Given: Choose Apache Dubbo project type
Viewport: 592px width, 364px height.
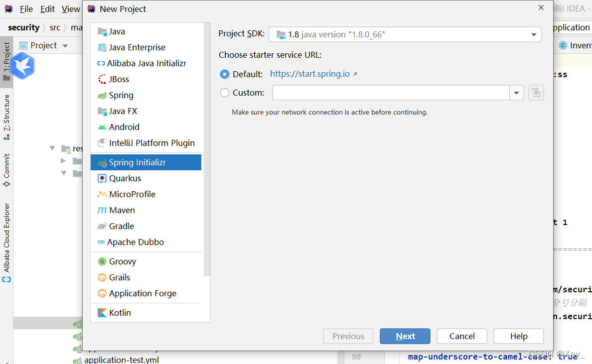Looking at the screenshot, I should tap(146, 242).
